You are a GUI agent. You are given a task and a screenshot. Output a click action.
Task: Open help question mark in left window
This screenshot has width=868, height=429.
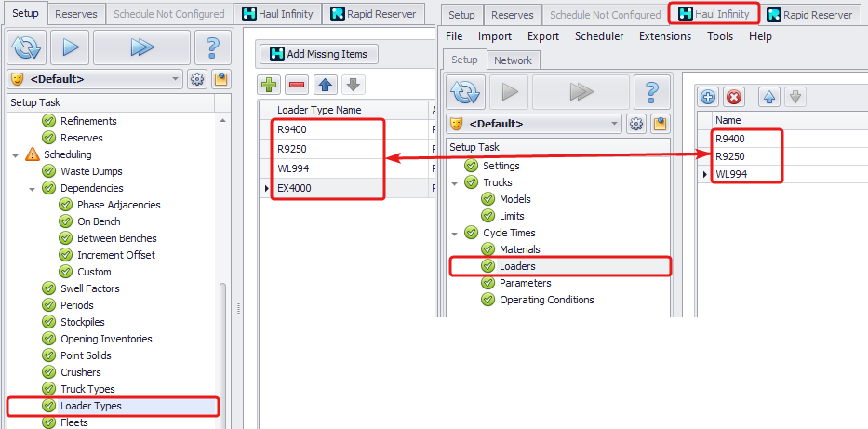(212, 47)
